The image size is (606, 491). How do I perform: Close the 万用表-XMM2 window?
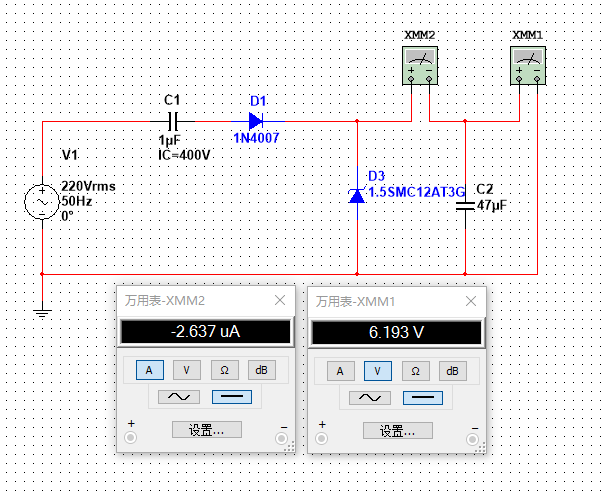(279, 300)
